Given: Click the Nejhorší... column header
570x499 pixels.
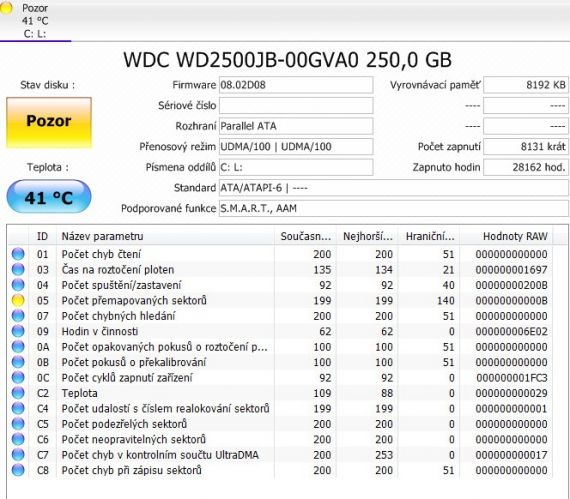Looking at the screenshot, I should pyautogui.click(x=367, y=236).
